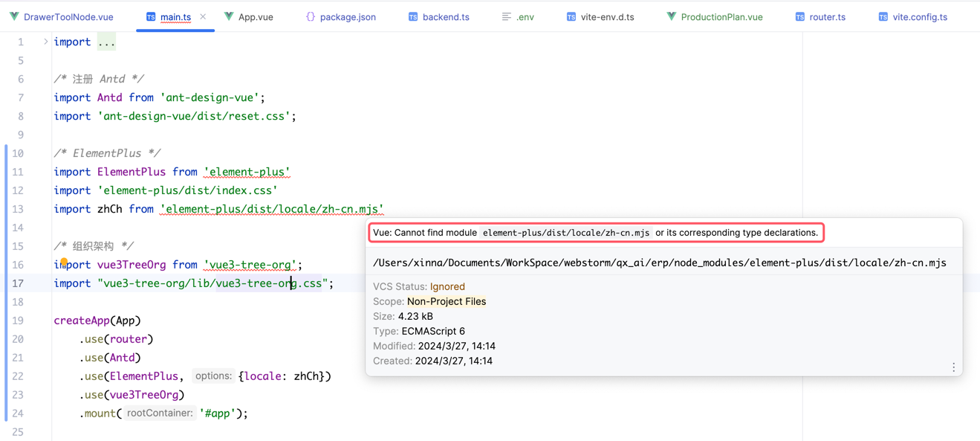Viewport: 980px width, 441px height.
Task: Click the file path in the tooltip
Action: [660, 263]
